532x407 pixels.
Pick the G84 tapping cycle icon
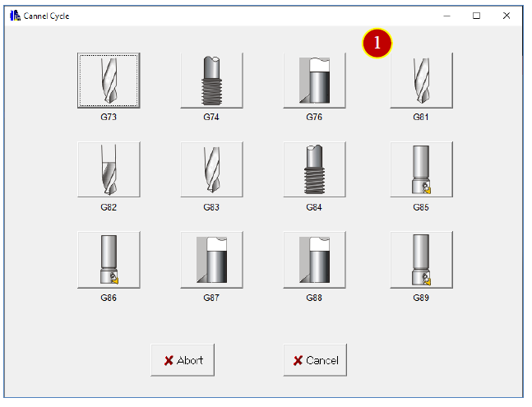point(315,169)
